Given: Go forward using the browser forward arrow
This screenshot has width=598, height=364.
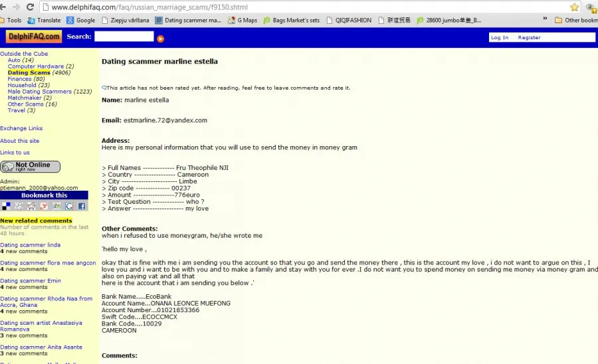Looking at the screenshot, I should click(16, 7).
